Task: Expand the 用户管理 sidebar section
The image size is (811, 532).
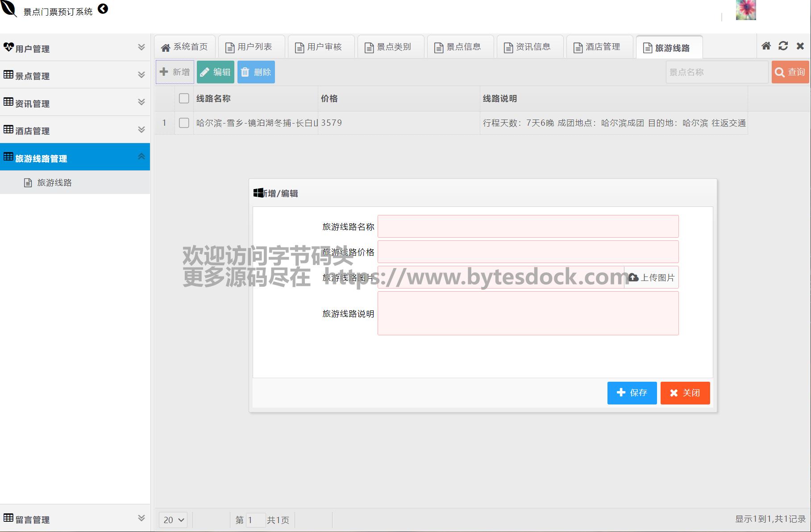Action: click(x=75, y=48)
